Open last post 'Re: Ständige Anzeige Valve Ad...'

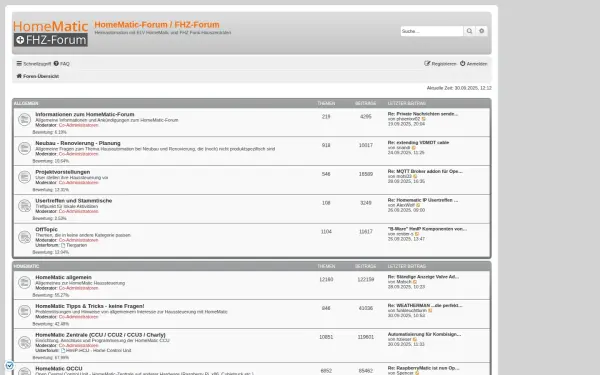(423, 277)
